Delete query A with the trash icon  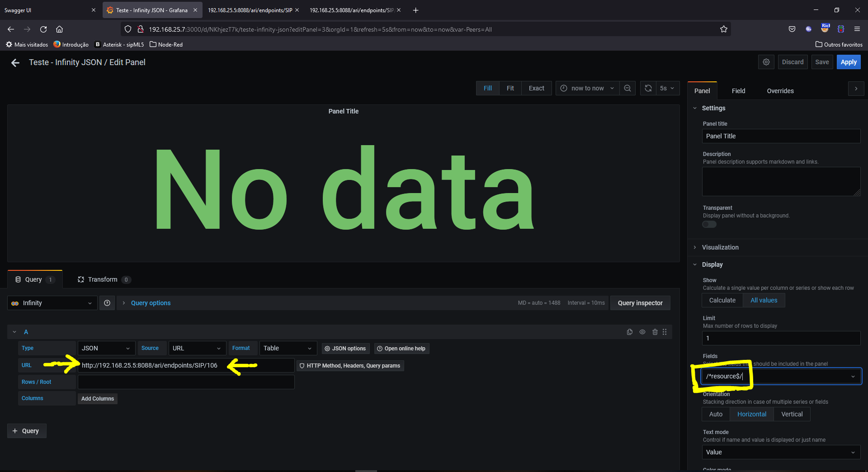[x=655, y=331]
